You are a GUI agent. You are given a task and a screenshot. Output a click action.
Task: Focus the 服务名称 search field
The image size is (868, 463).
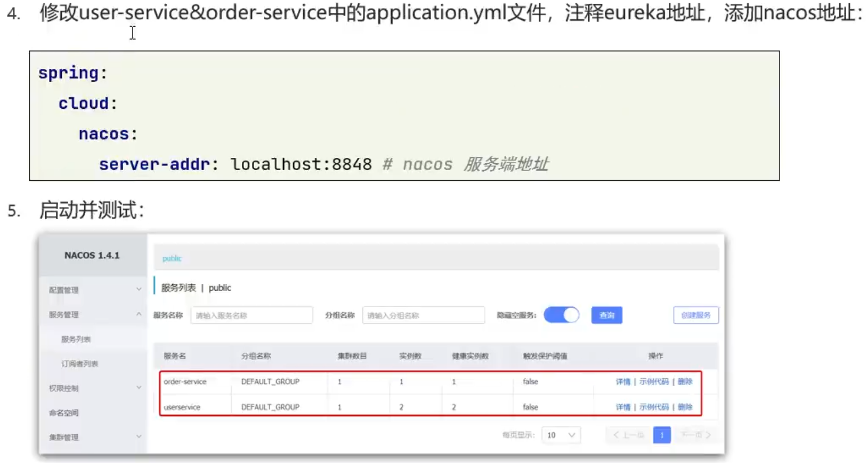point(252,315)
